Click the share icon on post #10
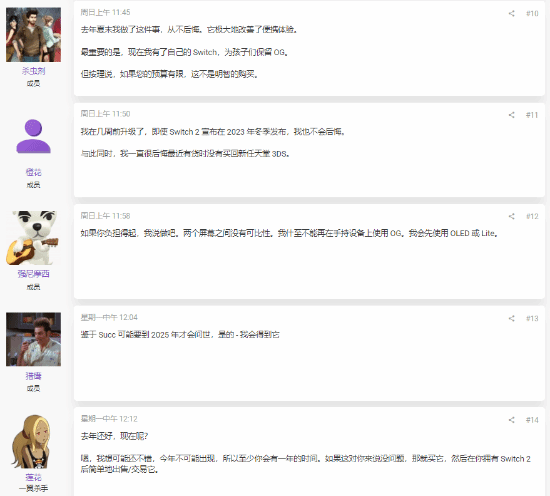 pos(511,13)
